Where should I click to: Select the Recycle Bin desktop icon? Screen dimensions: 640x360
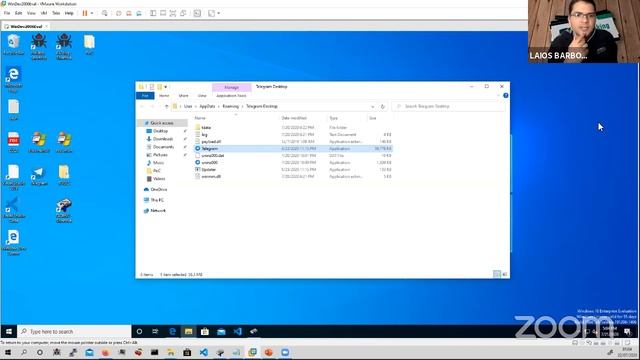pyautogui.click(x=13, y=45)
